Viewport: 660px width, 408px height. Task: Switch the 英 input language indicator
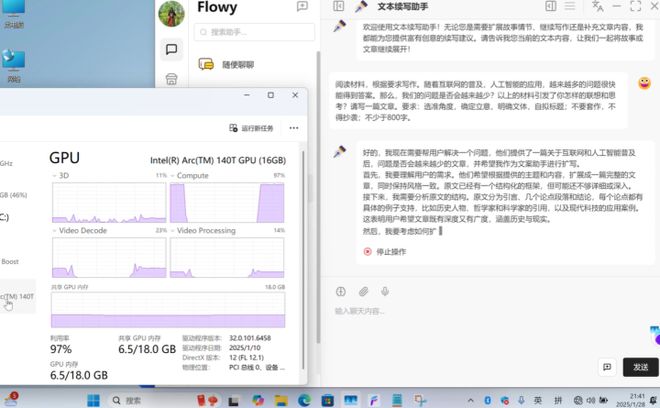pos(538,400)
